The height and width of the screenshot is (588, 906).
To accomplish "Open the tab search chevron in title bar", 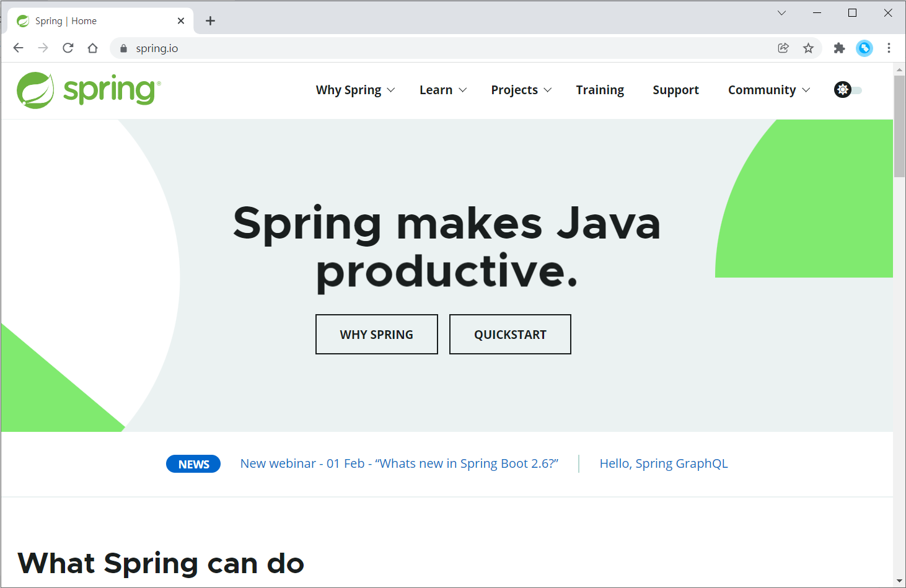I will pos(782,12).
